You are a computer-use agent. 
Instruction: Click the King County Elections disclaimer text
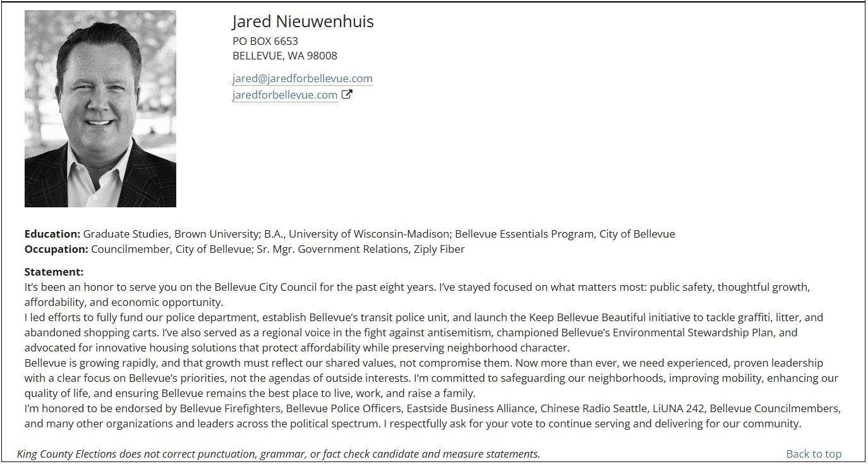coord(278,453)
